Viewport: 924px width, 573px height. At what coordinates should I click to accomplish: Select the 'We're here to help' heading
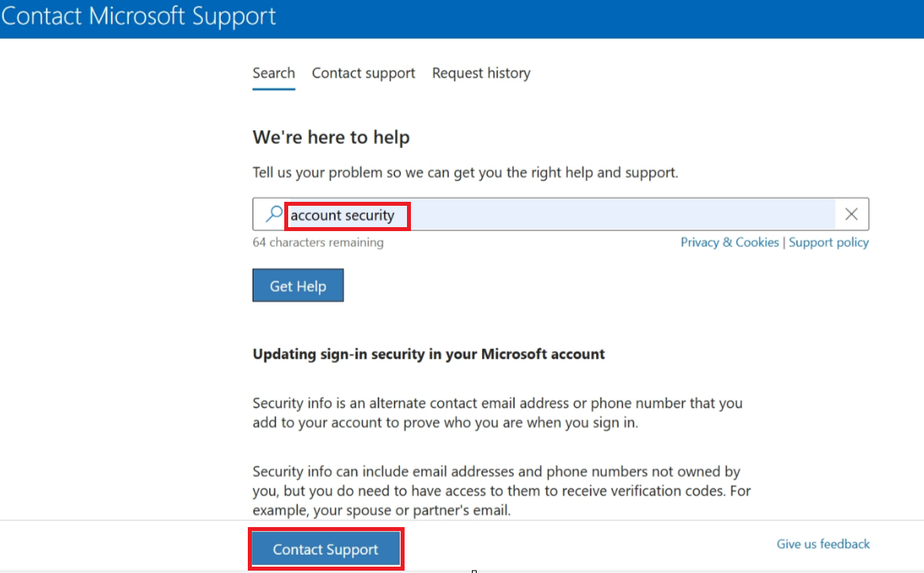331,137
